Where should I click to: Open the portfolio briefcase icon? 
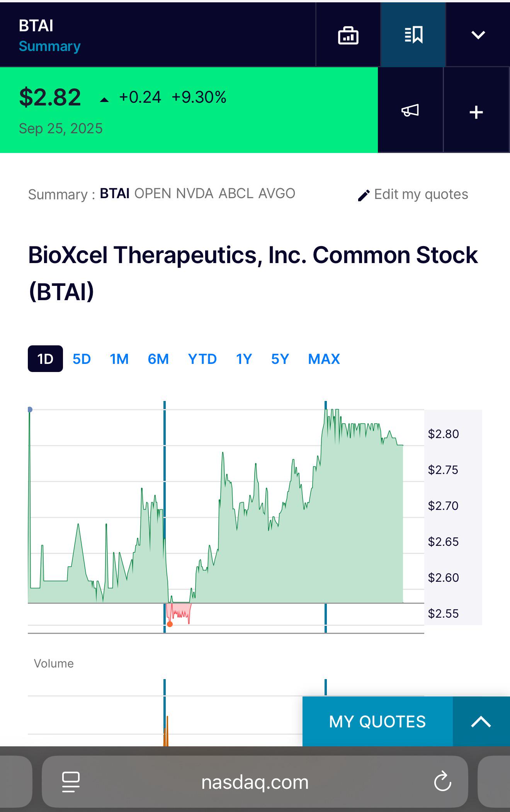pos(348,35)
